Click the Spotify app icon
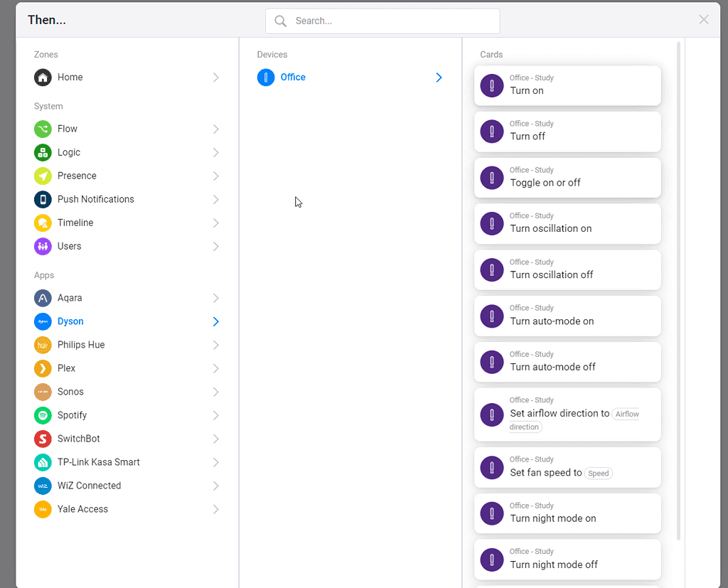 tap(43, 415)
